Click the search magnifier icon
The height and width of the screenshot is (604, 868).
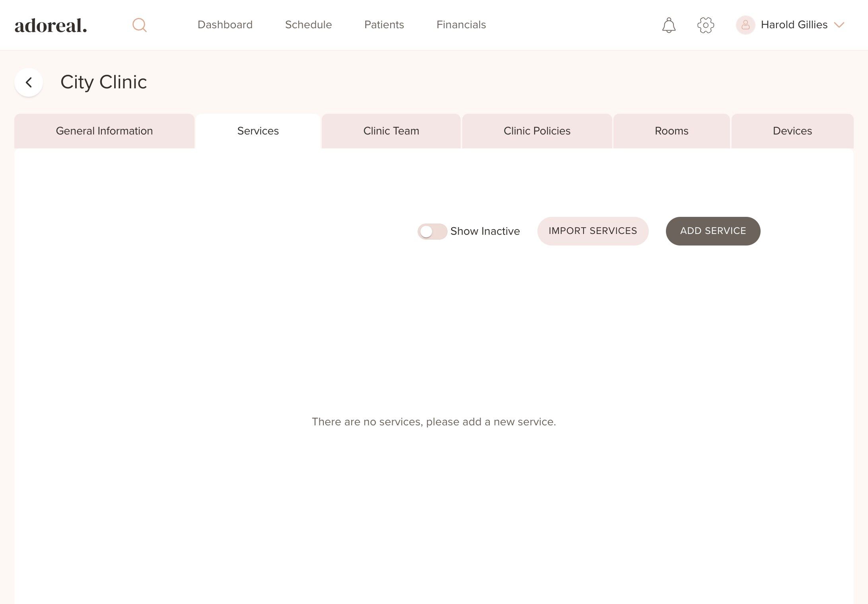(139, 25)
